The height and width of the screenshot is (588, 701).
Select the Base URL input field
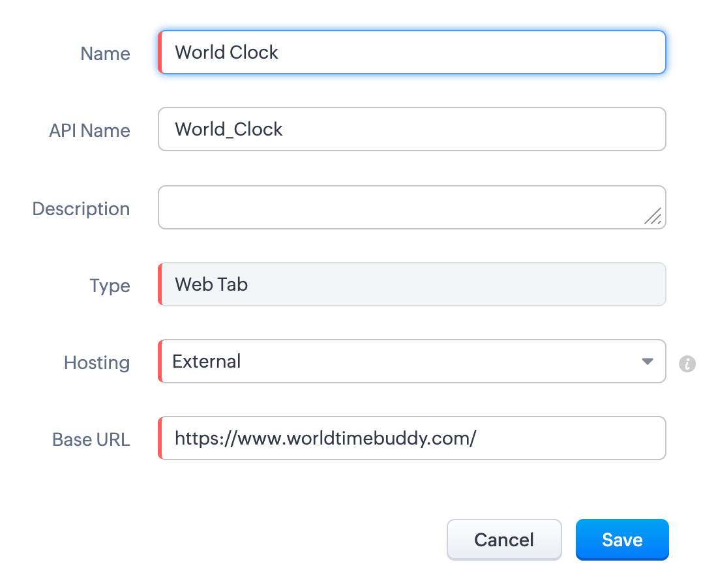pyautogui.click(x=412, y=438)
